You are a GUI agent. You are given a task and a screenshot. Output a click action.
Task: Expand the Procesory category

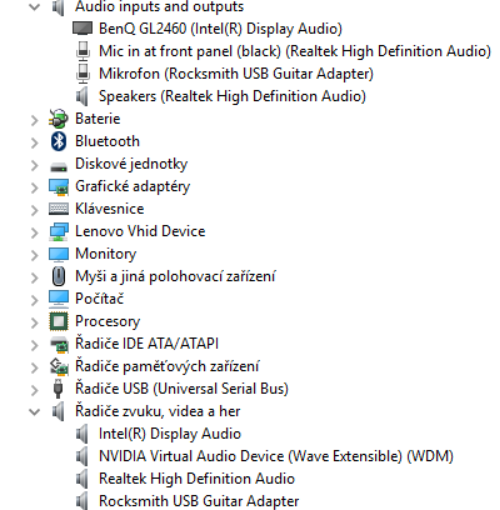pyautogui.click(x=34, y=323)
